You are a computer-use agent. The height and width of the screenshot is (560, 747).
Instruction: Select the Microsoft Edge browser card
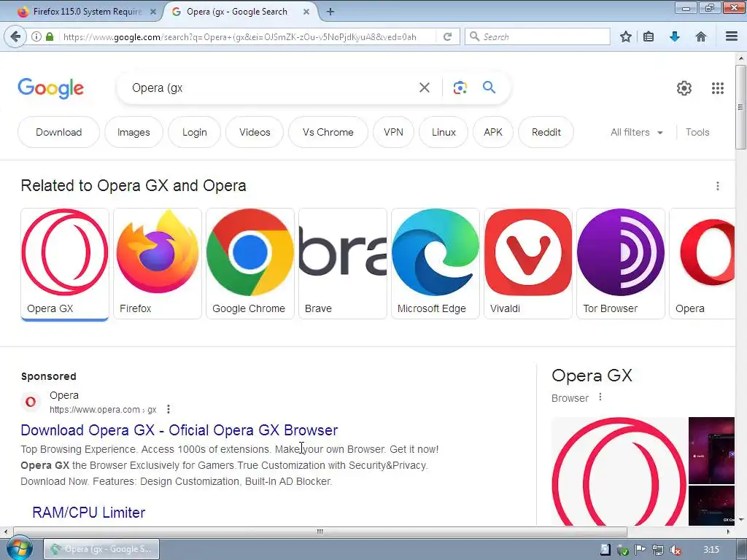click(x=435, y=264)
